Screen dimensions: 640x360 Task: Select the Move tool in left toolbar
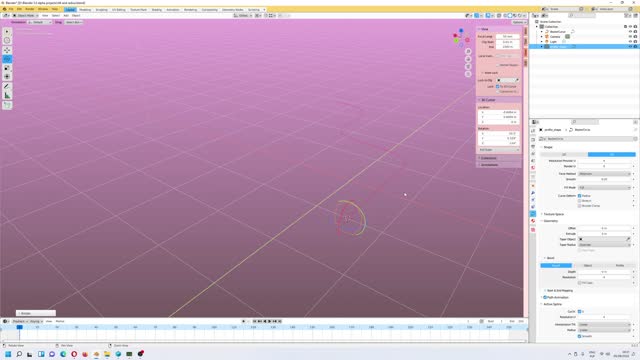point(7,50)
